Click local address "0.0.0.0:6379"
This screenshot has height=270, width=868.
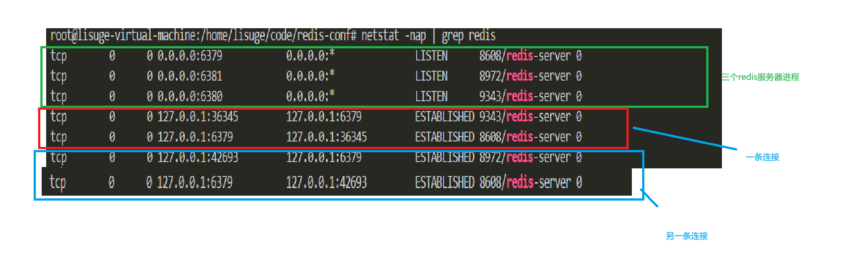[190, 56]
